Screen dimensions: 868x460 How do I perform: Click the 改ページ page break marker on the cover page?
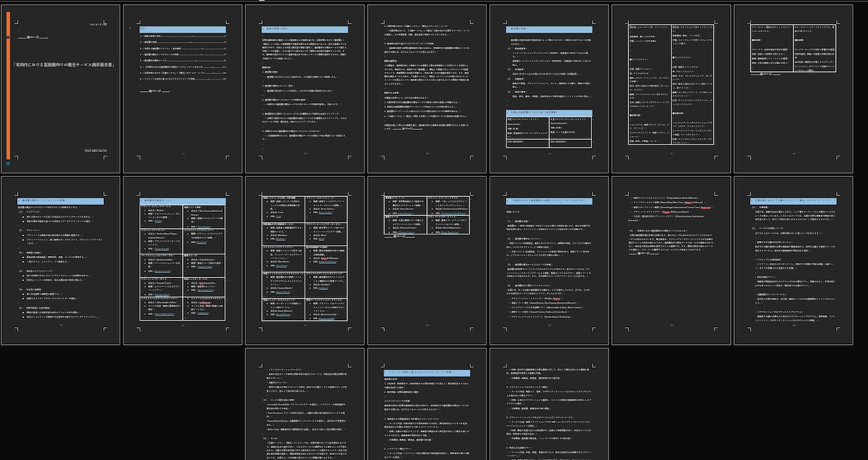34,37
